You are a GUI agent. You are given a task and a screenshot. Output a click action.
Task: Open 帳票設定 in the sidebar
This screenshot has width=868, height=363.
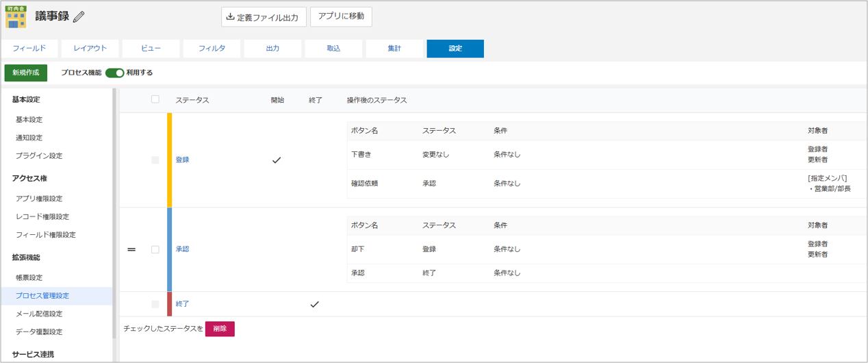pyautogui.click(x=29, y=277)
